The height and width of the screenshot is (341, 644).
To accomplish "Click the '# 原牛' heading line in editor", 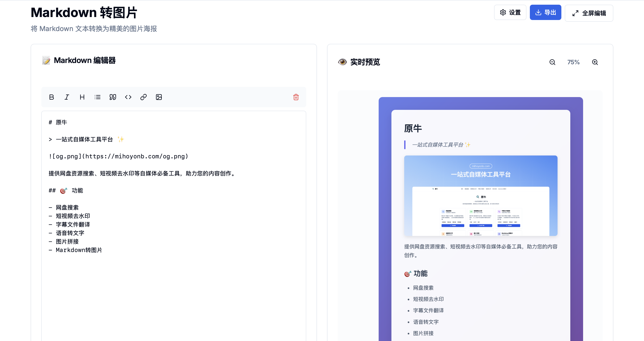I will pos(58,122).
